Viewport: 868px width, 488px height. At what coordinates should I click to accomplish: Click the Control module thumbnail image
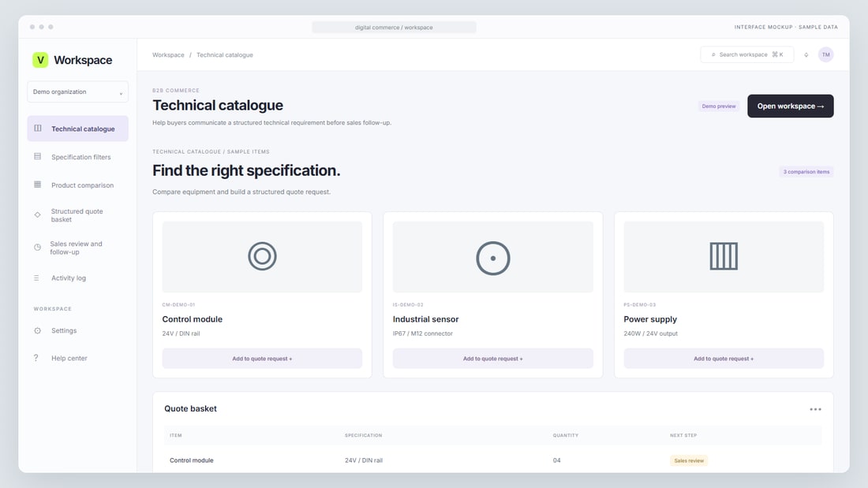tap(262, 257)
